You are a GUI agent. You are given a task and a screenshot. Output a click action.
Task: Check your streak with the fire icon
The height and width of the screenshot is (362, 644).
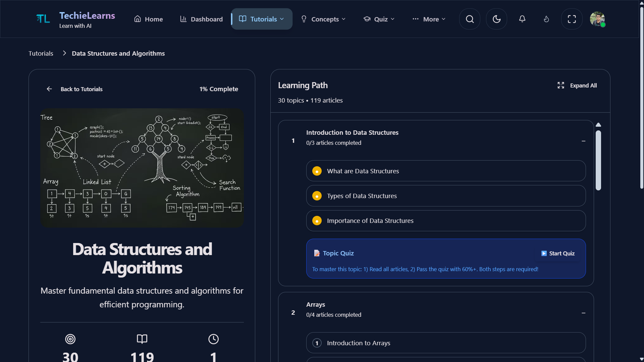click(x=546, y=19)
